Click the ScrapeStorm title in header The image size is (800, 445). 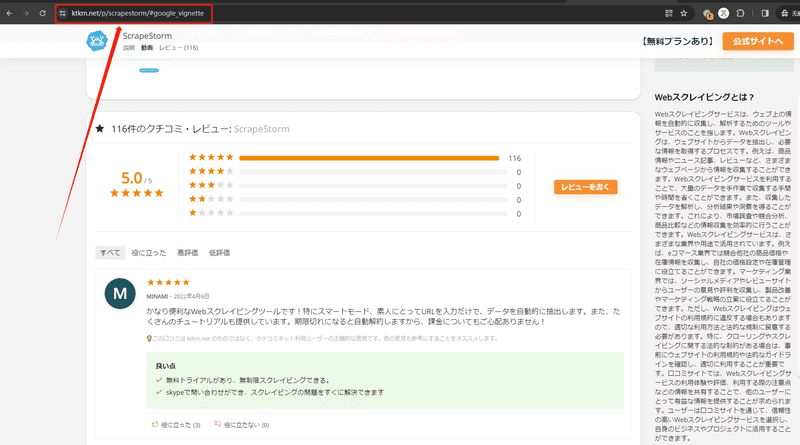click(147, 36)
